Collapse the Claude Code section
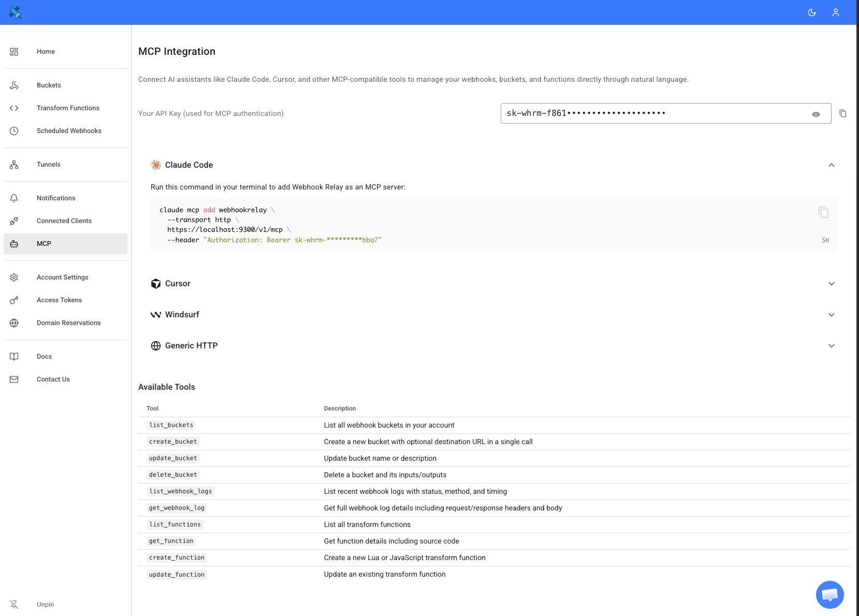Screen dimensions: 859x616 pyautogui.click(x=832, y=165)
